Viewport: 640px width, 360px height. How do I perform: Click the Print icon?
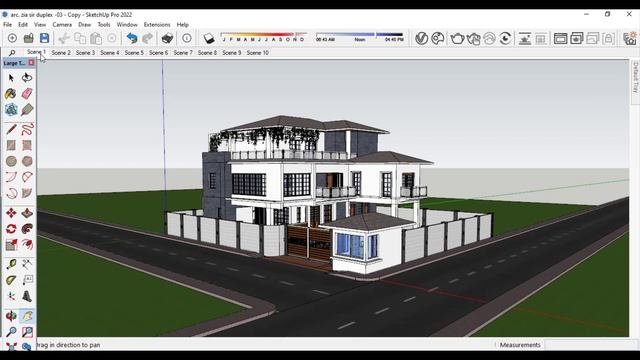[x=167, y=38]
